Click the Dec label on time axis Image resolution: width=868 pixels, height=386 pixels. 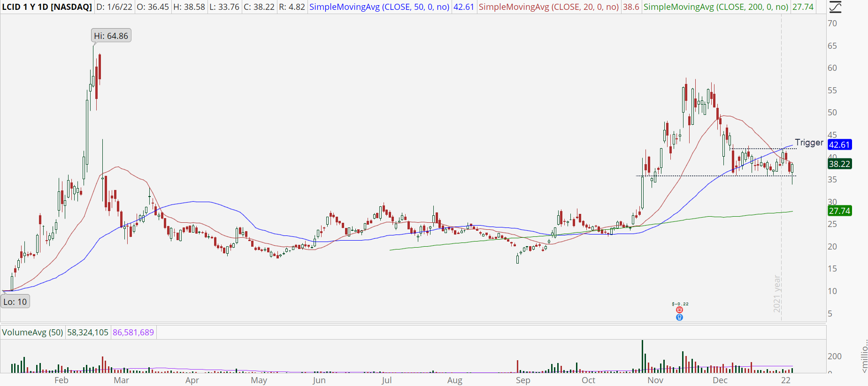coord(720,380)
